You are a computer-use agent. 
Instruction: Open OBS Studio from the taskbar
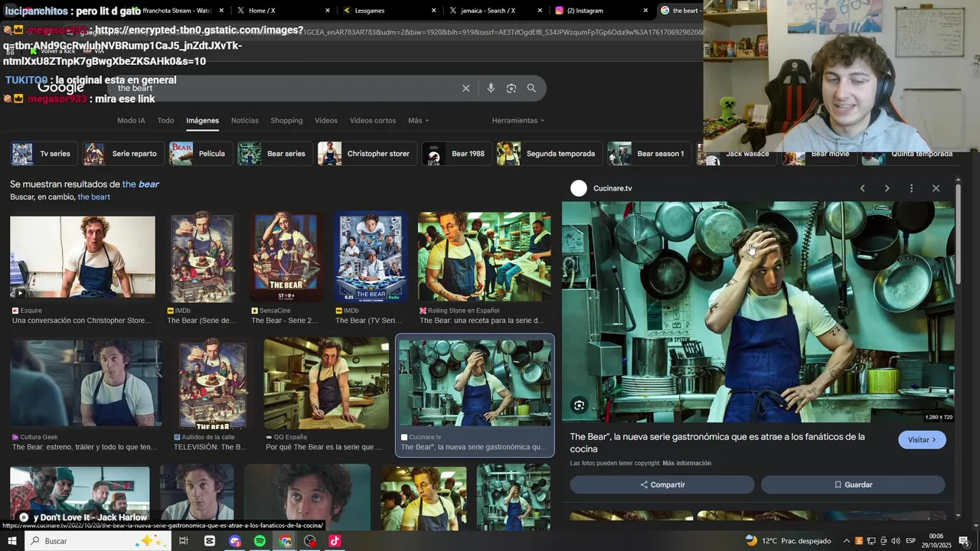[310, 541]
